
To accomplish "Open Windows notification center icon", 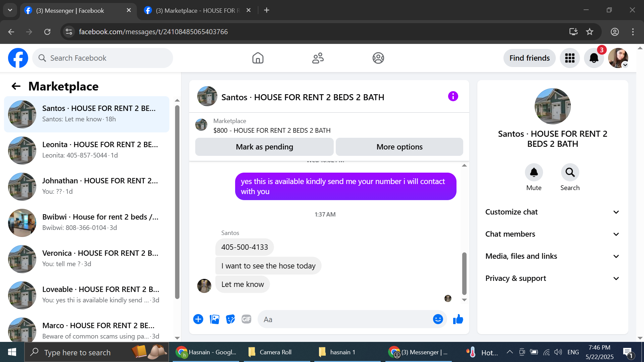I will tap(628, 352).
